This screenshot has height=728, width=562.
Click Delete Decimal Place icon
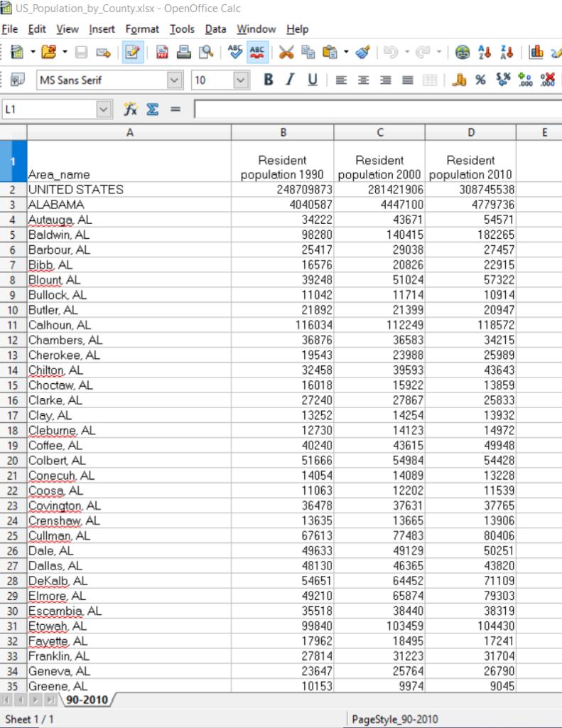pos(548,80)
